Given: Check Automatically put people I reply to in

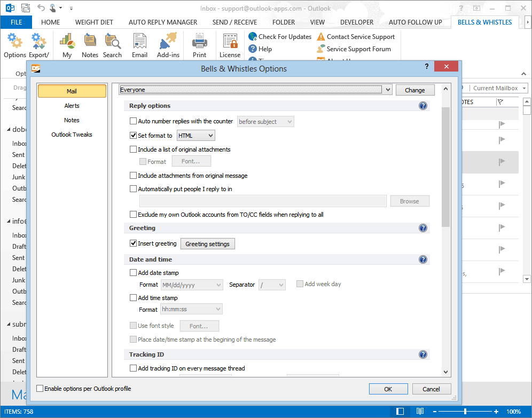Looking at the screenshot, I should click(134, 189).
